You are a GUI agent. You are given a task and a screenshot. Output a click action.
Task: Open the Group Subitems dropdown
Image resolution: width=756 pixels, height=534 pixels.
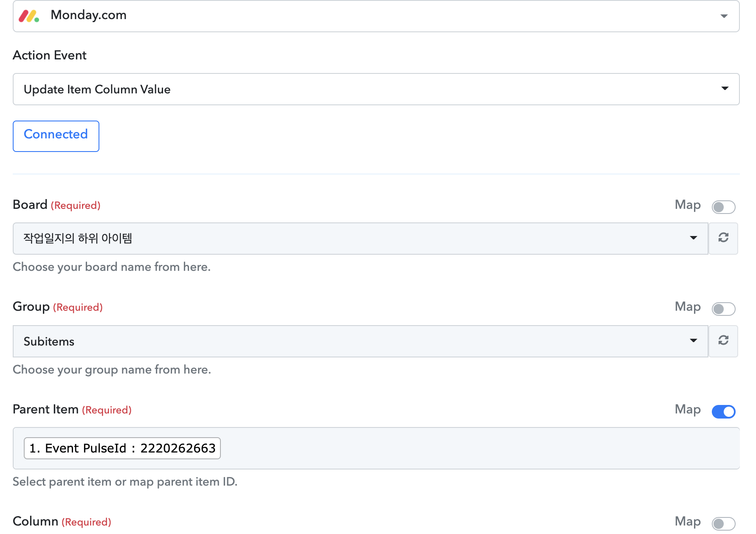[x=360, y=341]
